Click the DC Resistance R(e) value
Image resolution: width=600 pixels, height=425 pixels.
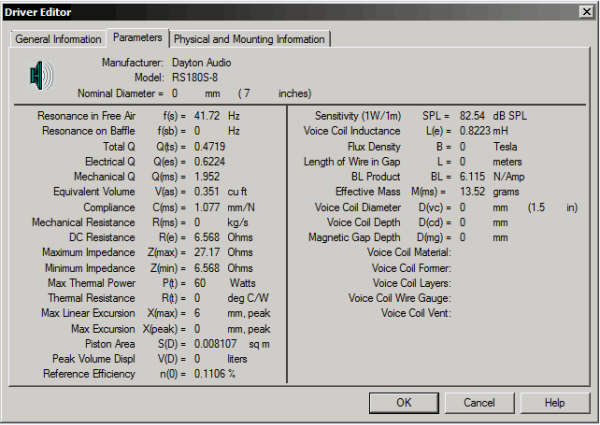click(208, 237)
